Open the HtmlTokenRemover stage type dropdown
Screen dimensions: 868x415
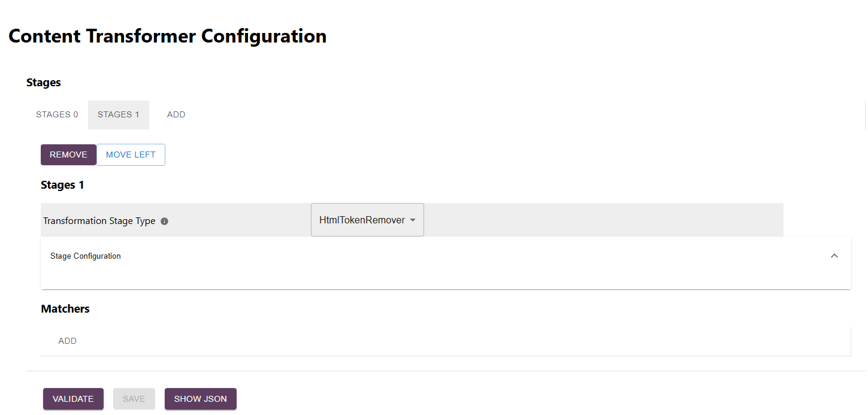click(362, 220)
